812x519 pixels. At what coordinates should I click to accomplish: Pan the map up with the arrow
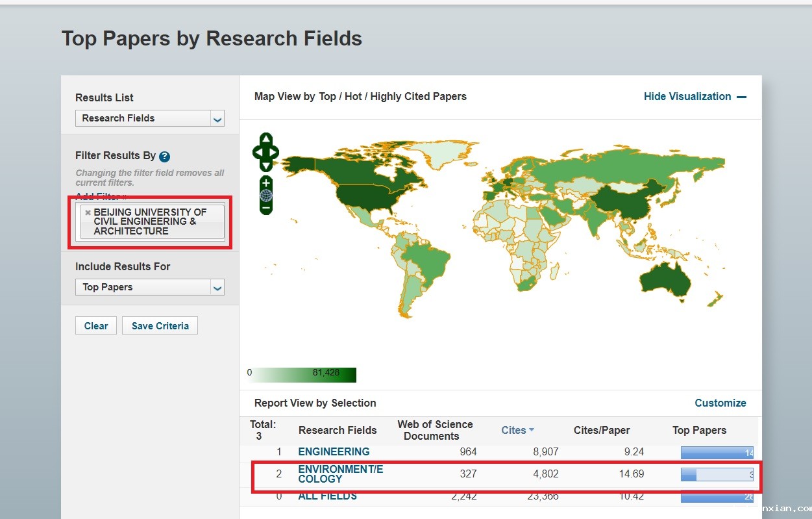[265, 140]
